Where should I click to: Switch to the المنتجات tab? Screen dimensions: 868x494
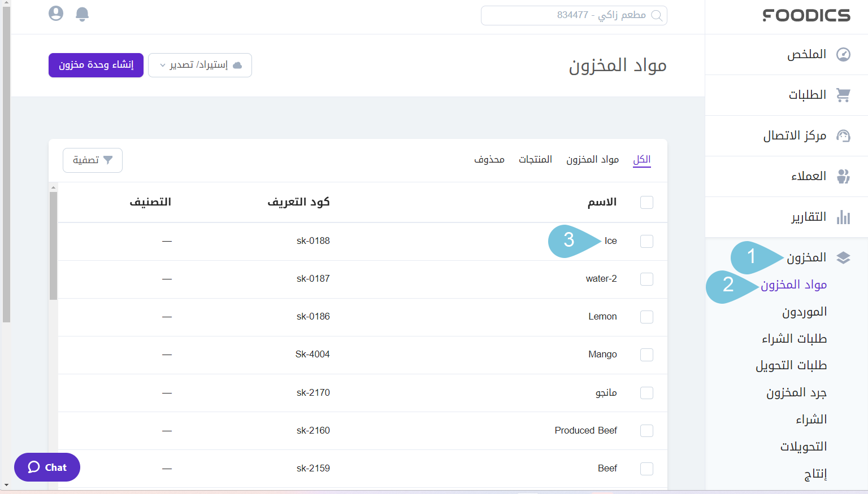[535, 160]
